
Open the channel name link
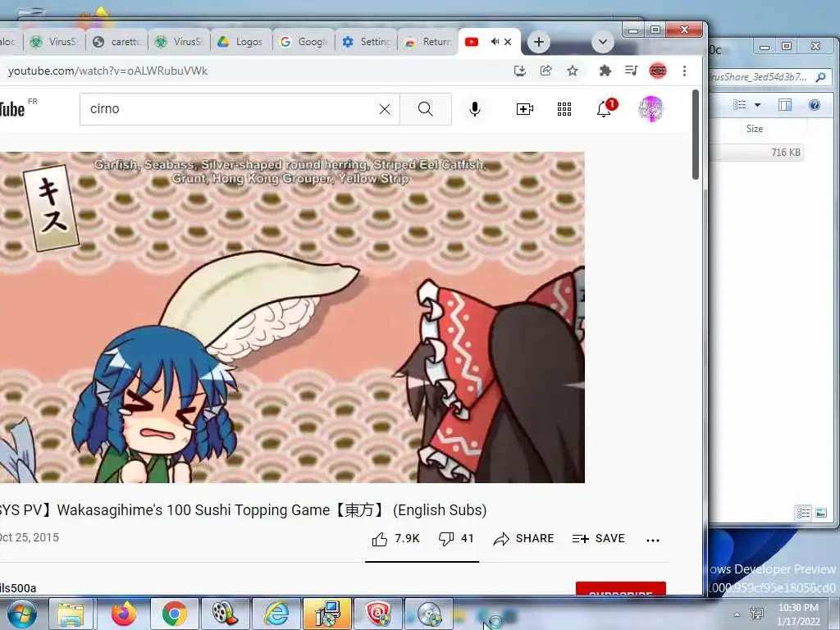coord(18,588)
